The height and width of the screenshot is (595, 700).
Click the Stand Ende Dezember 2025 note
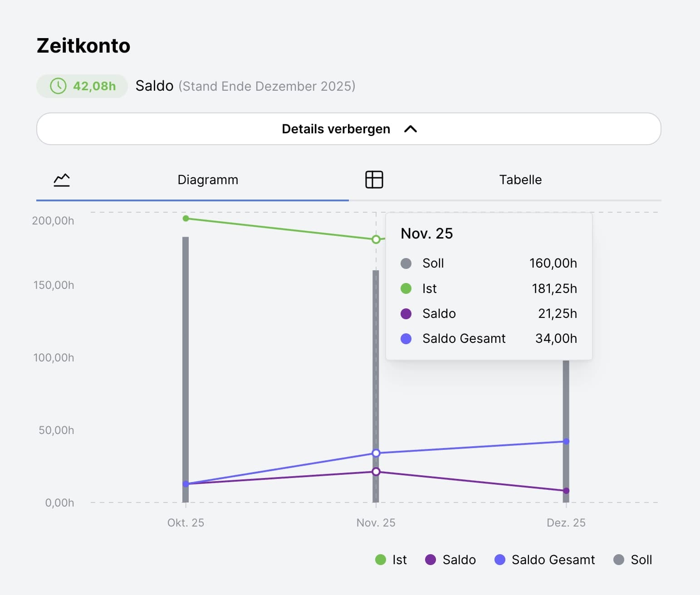click(x=267, y=86)
